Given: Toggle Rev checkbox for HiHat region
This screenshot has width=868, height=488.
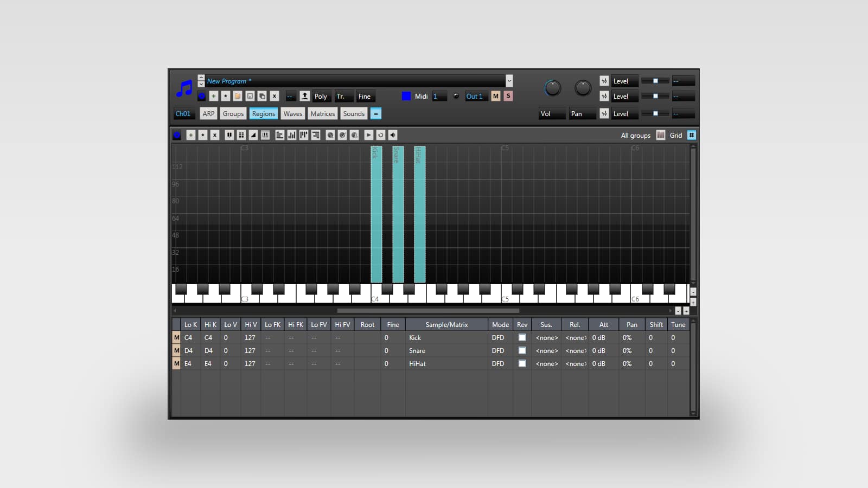Looking at the screenshot, I should click(x=522, y=363).
